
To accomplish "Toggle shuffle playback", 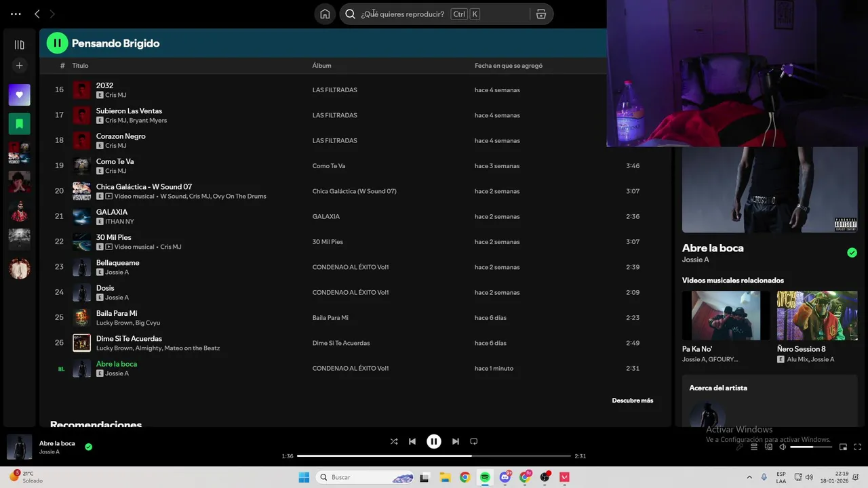I will (394, 441).
